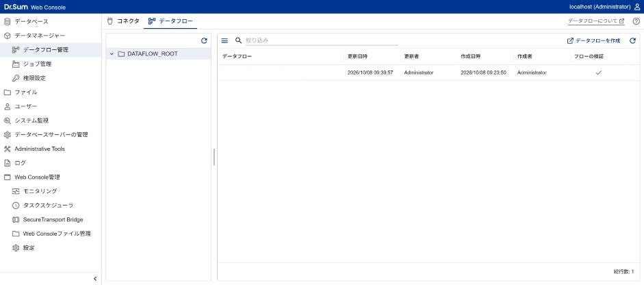Click the SecureTransport Bridge icon
The height and width of the screenshot is (285, 644).
(x=16, y=220)
